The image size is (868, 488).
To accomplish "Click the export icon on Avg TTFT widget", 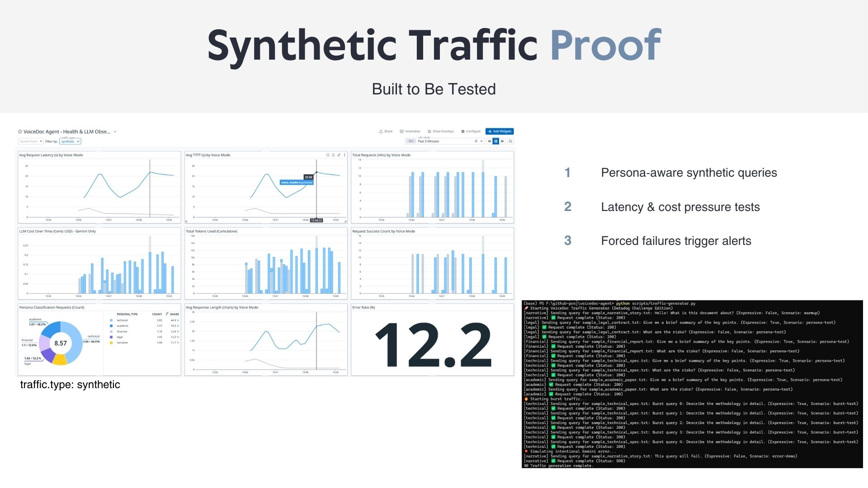I will click(x=333, y=155).
